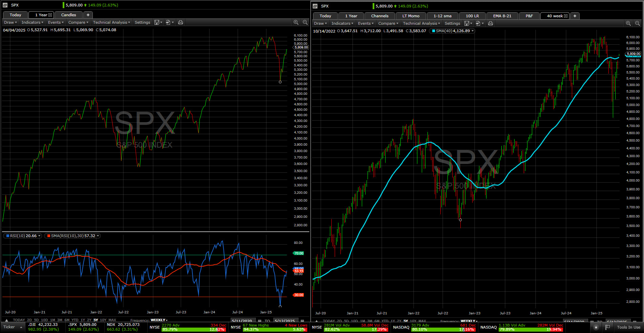644x333 pixels.
Task: Click the print icon in the right chart toolbar
Action: [x=491, y=23]
